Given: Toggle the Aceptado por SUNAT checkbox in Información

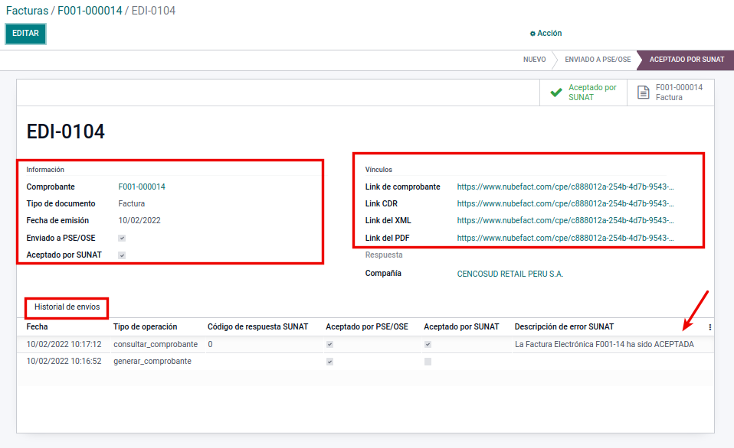Looking at the screenshot, I should click(122, 256).
